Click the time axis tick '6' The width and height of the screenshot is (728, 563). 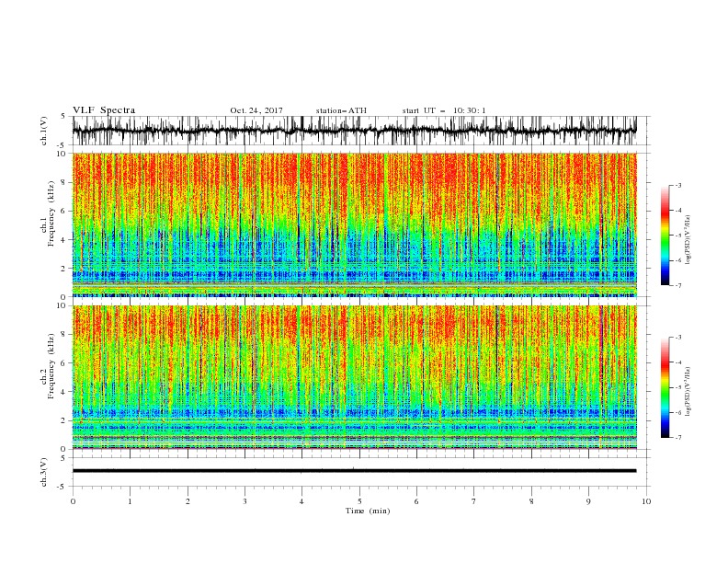[416, 501]
